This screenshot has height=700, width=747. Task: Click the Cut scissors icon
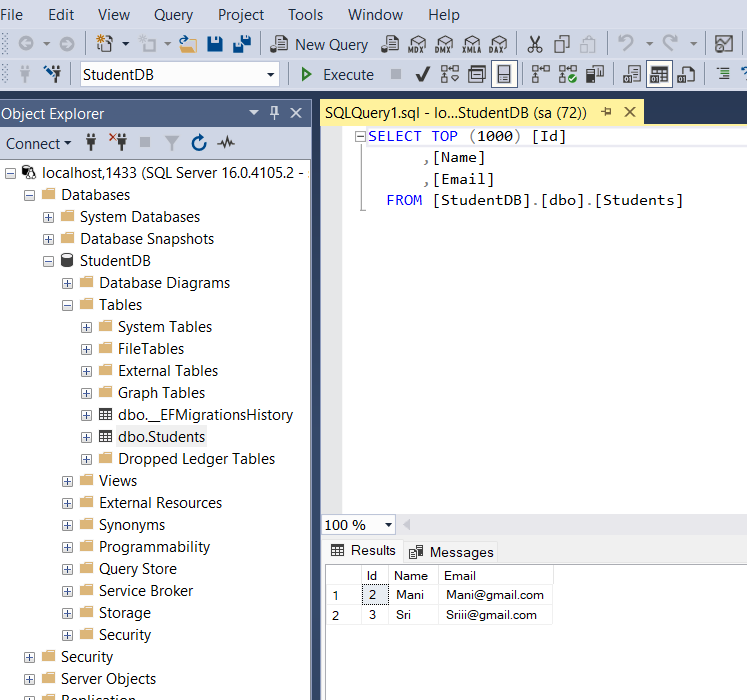(535, 44)
